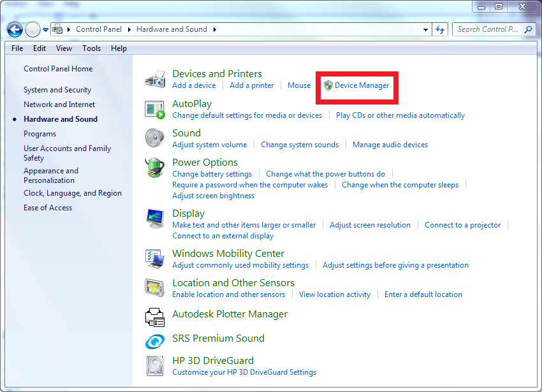
Task: Click the Search Control Panel field
Action: (x=488, y=29)
